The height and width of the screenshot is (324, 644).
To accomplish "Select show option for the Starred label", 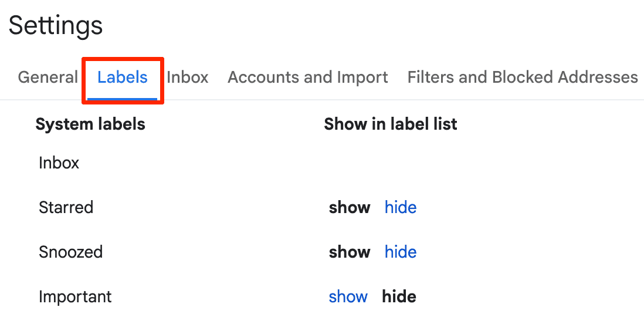I will [x=350, y=208].
